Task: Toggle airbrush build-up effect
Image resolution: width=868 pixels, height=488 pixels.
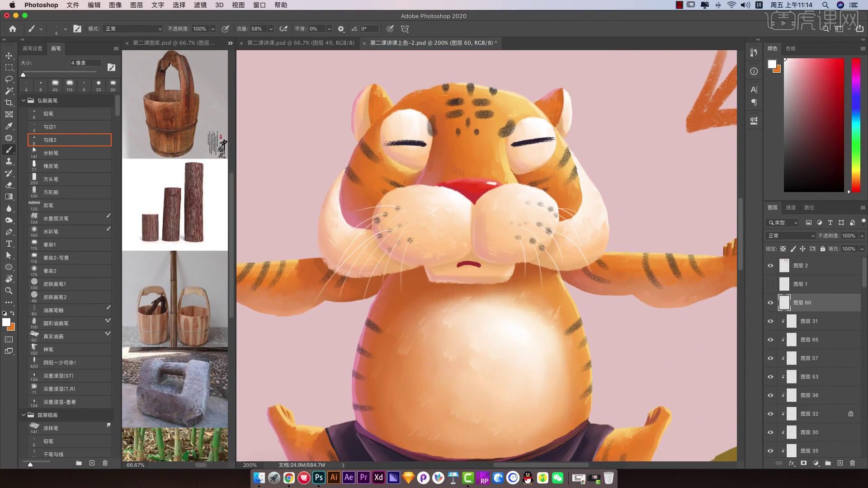Action: click(283, 28)
